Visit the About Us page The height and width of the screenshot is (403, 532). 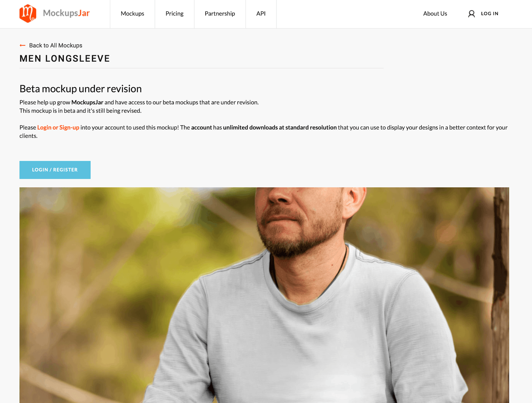coord(435,14)
